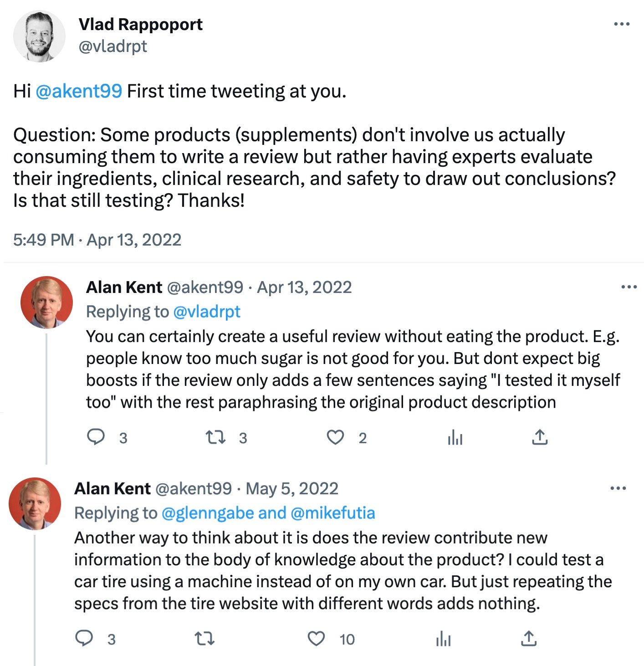Viewport: 644px width, 666px height.
Task: Click Alan Kent's avatar on May 5 tweet
Action: (x=35, y=503)
